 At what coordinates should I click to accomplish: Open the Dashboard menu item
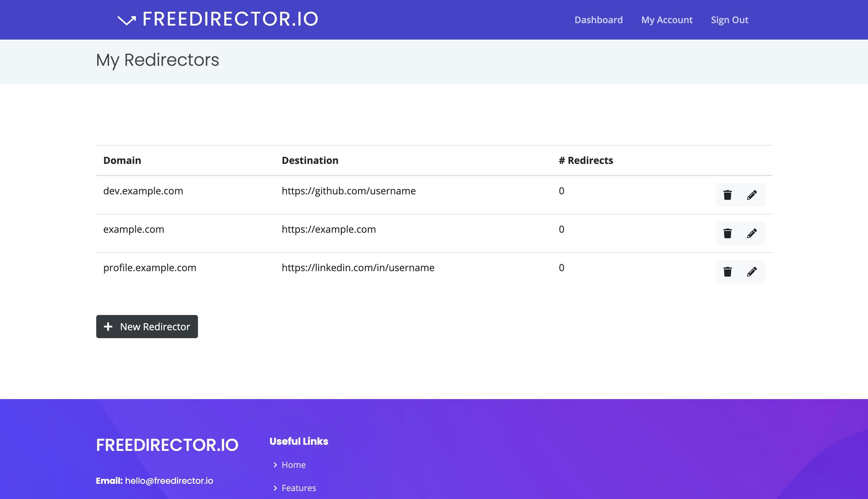point(599,20)
